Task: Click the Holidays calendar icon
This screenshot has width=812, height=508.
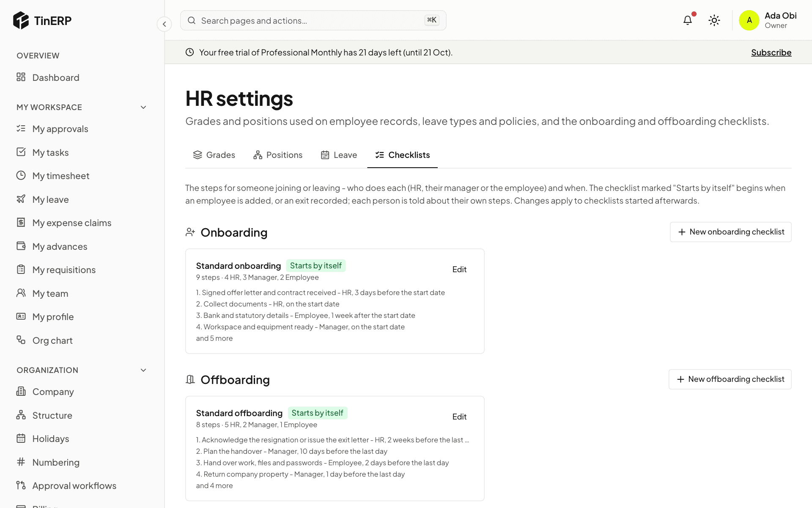Action: pos(21,438)
